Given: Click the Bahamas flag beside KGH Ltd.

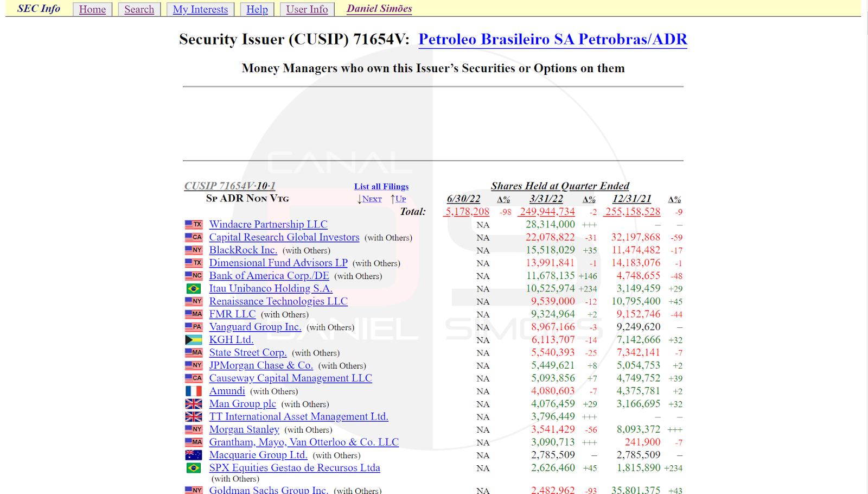Looking at the screenshot, I should (194, 340).
